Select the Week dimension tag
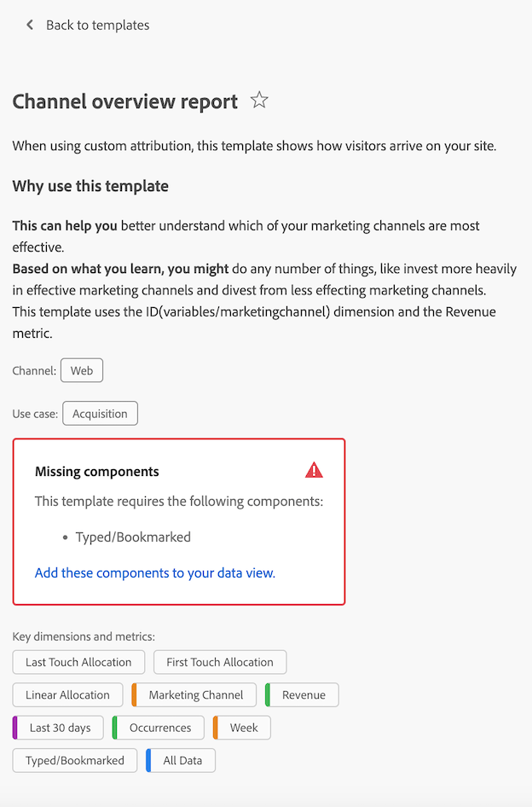532x807 pixels. (x=242, y=728)
